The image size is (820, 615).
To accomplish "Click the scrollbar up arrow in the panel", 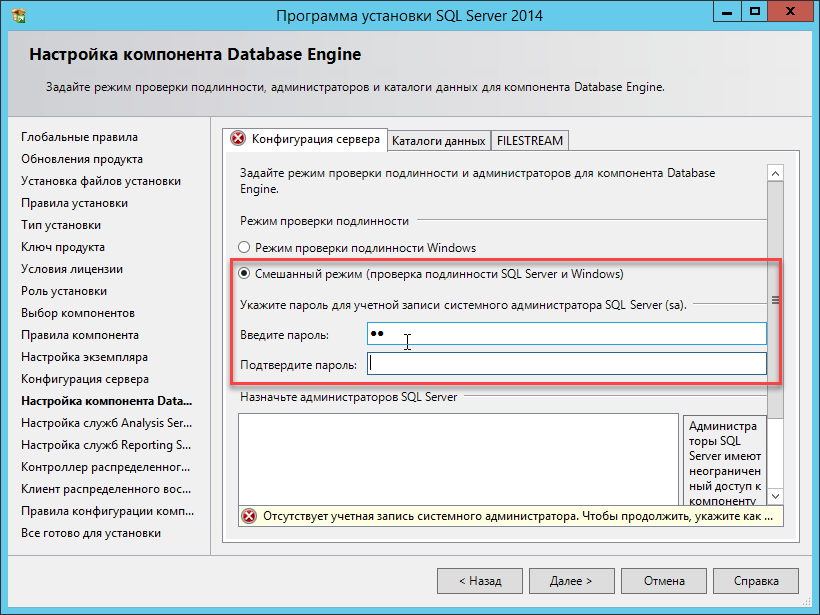I will pos(774,173).
